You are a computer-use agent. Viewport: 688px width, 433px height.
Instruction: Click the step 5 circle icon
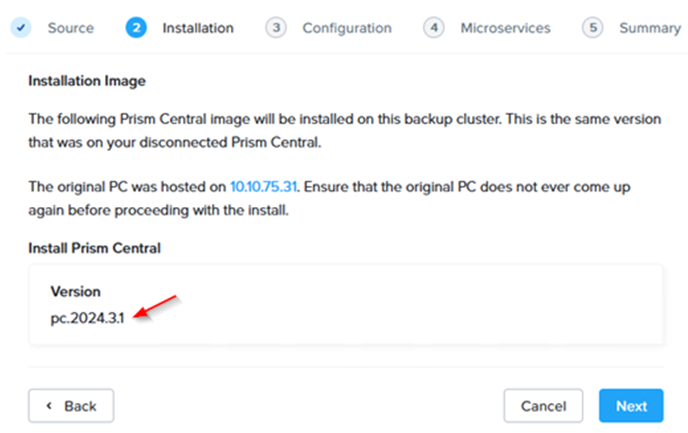593,28
